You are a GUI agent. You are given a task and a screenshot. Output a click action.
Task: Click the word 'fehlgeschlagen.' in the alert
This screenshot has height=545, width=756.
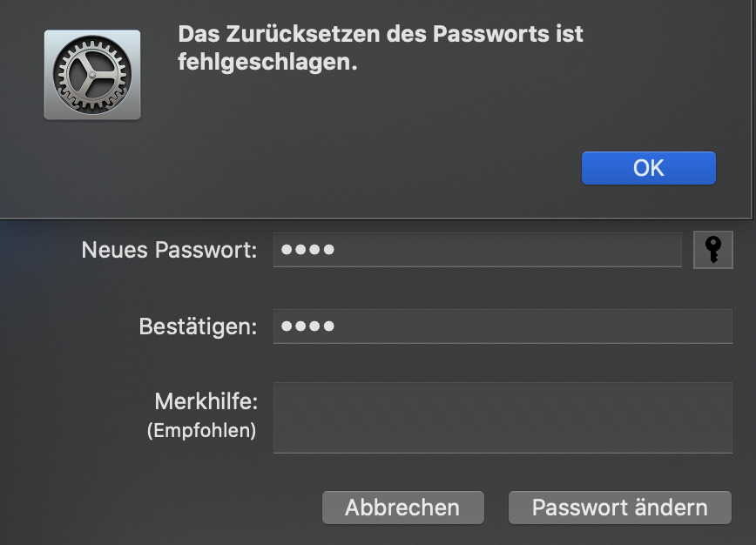click(x=267, y=64)
